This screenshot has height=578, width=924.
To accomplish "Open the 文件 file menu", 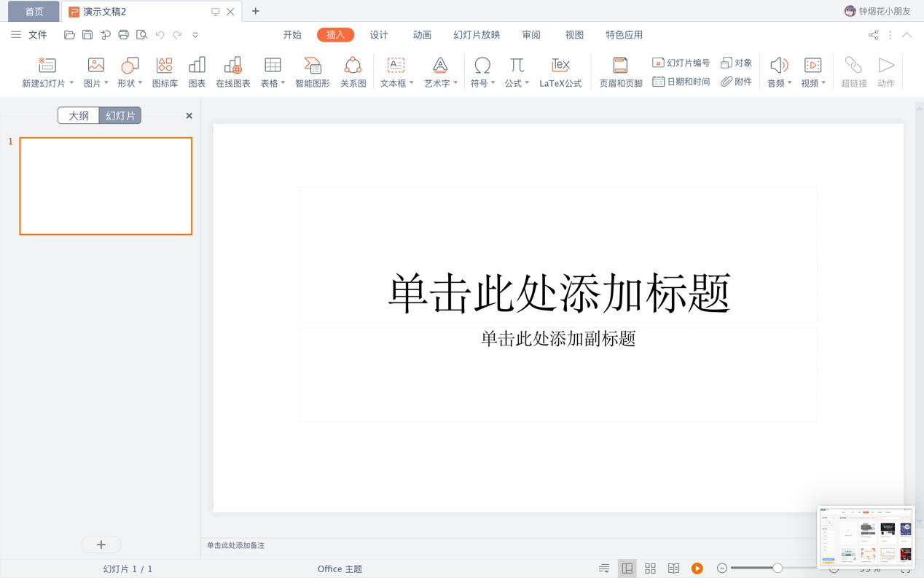I will (x=37, y=34).
